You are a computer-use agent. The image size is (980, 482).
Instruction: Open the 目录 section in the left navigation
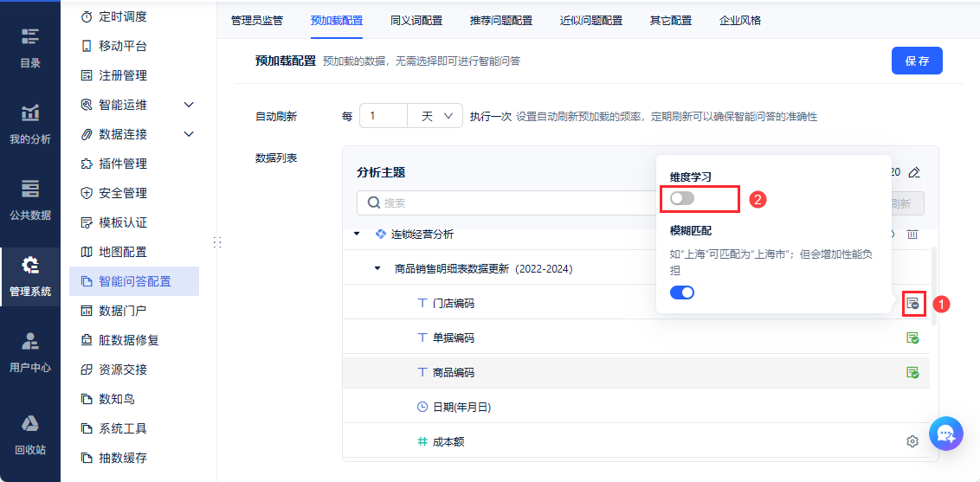point(30,47)
